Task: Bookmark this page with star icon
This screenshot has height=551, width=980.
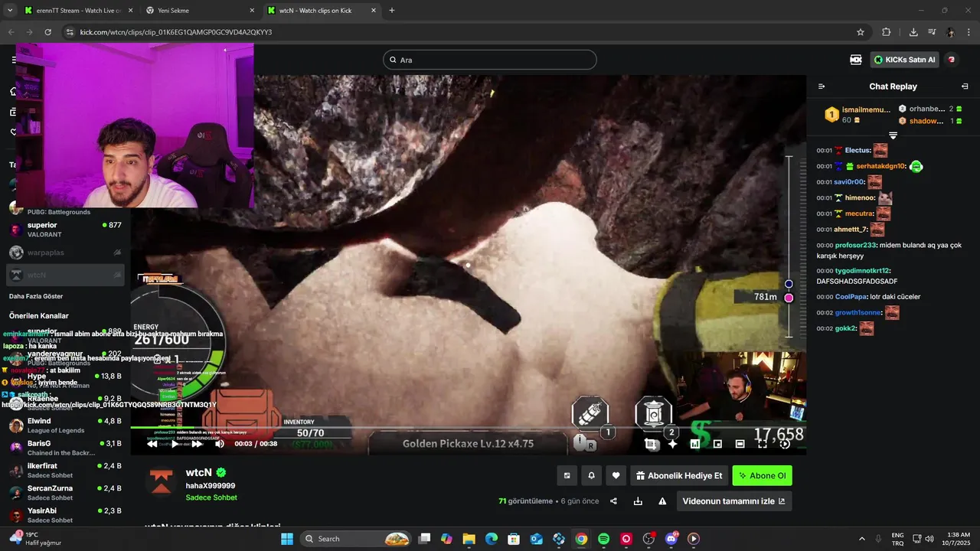Action: coord(861,32)
